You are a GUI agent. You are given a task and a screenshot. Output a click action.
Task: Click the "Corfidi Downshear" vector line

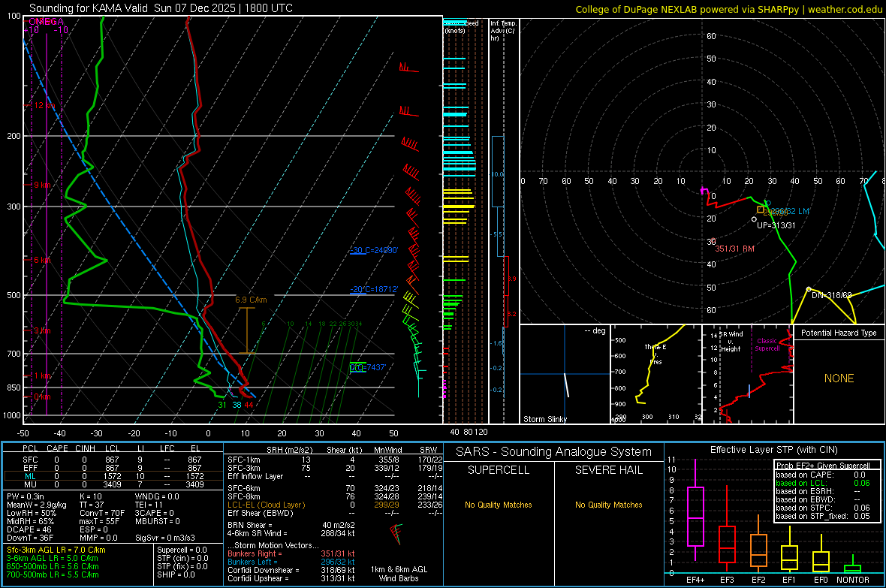[291, 570]
